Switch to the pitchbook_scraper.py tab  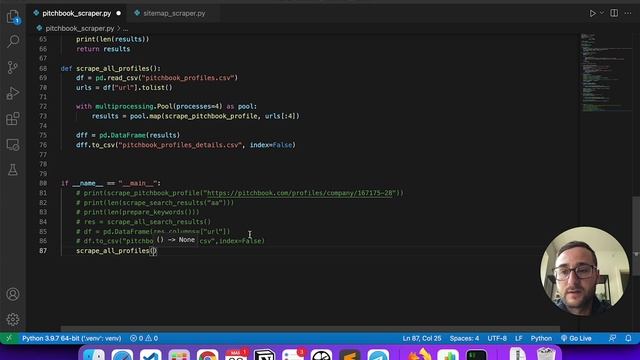[x=76, y=13]
